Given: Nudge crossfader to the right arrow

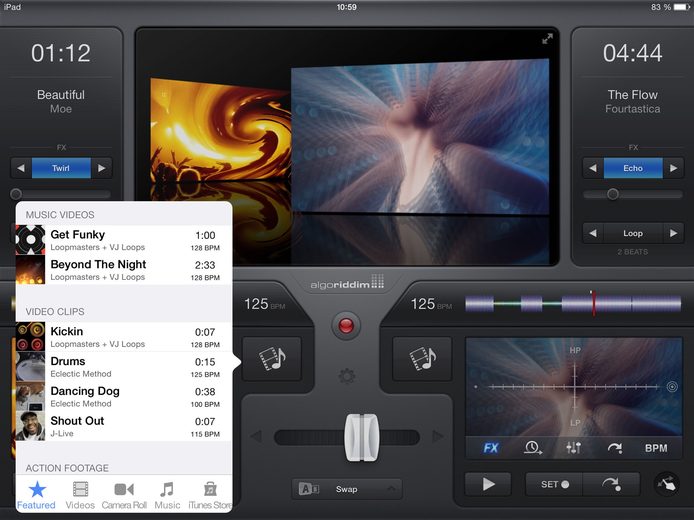Looking at the screenshot, I should pyautogui.click(x=438, y=437).
